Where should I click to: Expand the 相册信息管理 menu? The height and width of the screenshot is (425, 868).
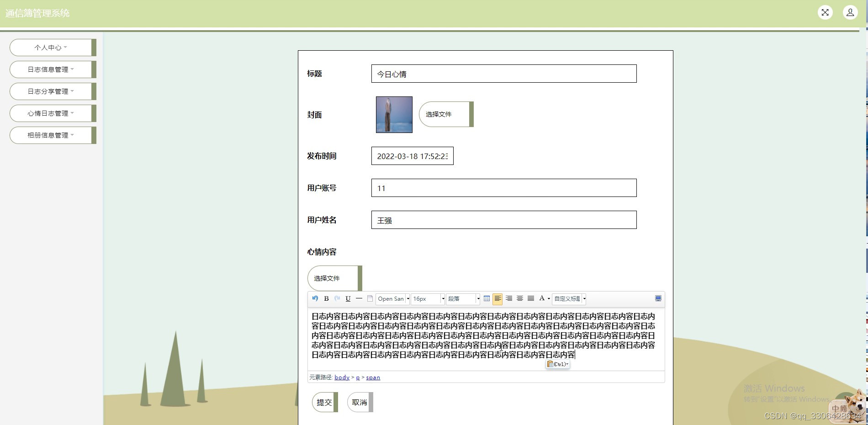(x=53, y=135)
